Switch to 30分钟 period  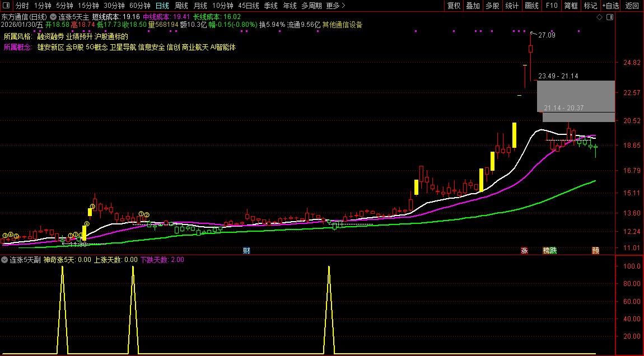pyautogui.click(x=114, y=6)
